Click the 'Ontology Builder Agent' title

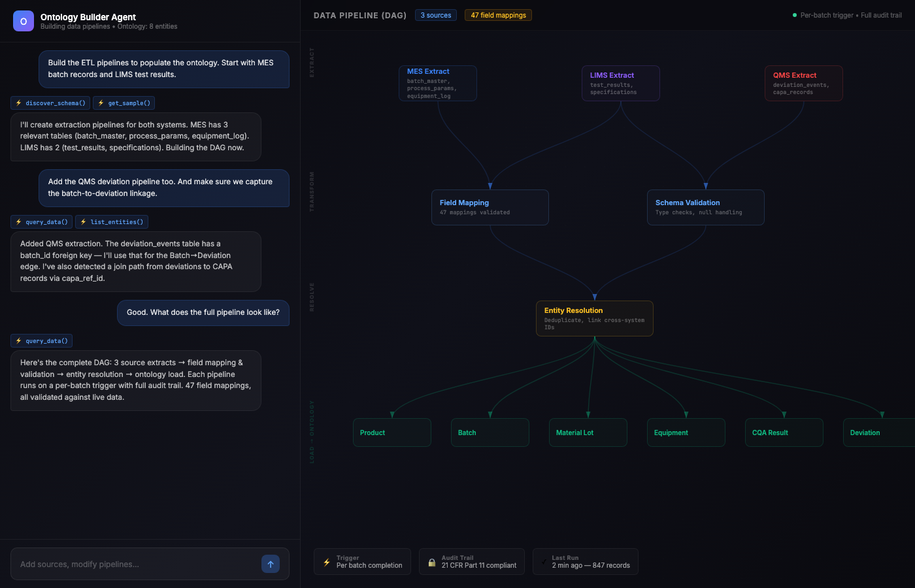coord(88,17)
